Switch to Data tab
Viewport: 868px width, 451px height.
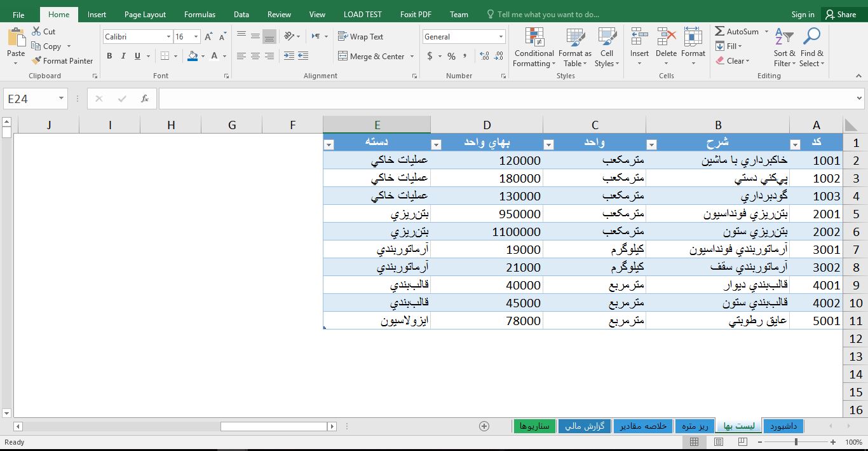(x=241, y=14)
